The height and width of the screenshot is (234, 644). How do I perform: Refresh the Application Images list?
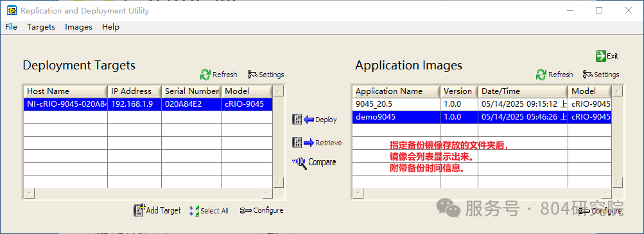[555, 75]
